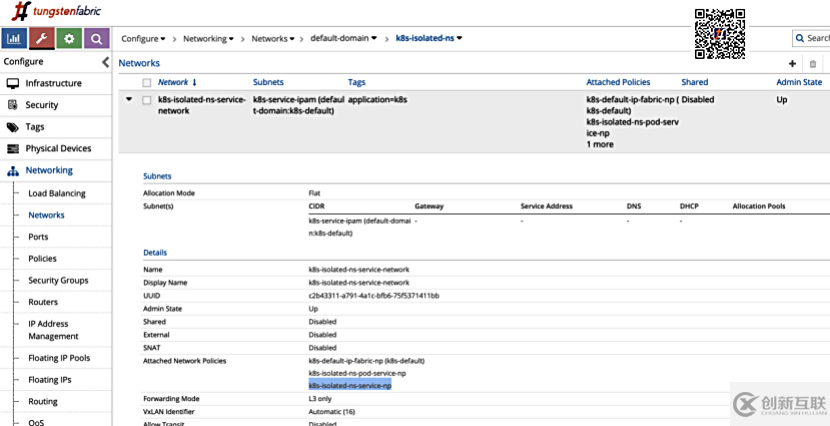The width and height of the screenshot is (830, 426).
Task: Click the Shared column header
Action: coord(694,82)
